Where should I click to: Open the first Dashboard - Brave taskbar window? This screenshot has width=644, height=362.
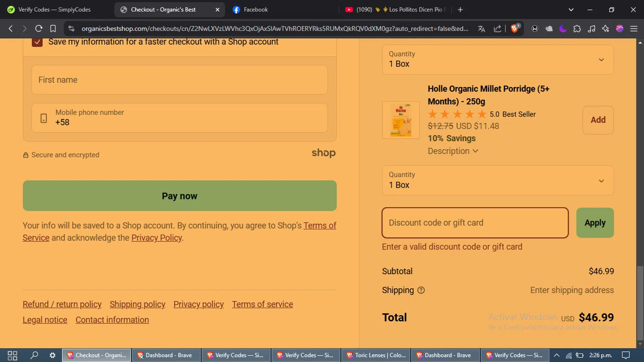(x=167, y=355)
